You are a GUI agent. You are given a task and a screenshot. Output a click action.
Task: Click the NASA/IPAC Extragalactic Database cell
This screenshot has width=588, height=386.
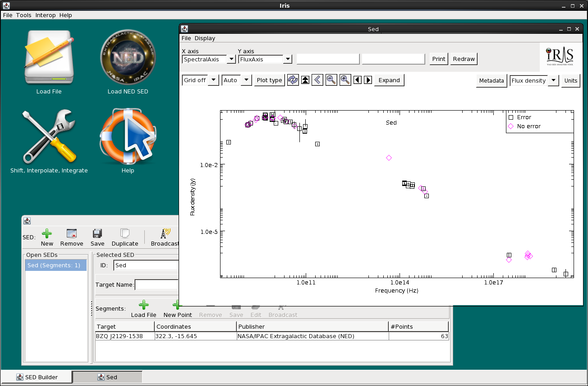[x=312, y=336]
